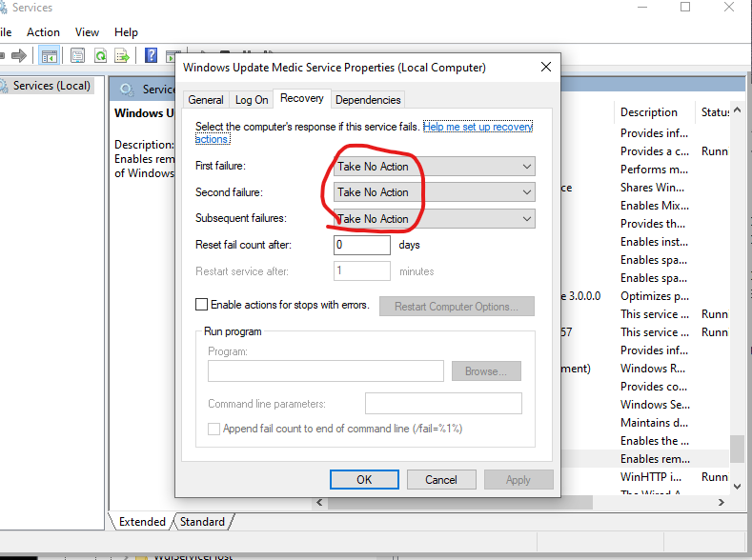This screenshot has width=752, height=560.
Task: Click the Forward arrow toolbar icon
Action: pyautogui.click(x=19, y=55)
